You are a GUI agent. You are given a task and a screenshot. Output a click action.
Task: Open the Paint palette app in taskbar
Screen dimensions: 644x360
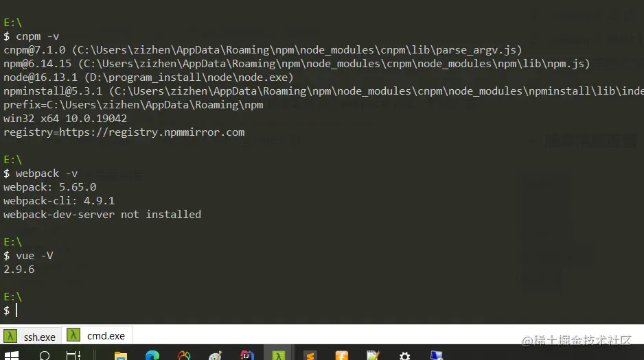pos(215,355)
